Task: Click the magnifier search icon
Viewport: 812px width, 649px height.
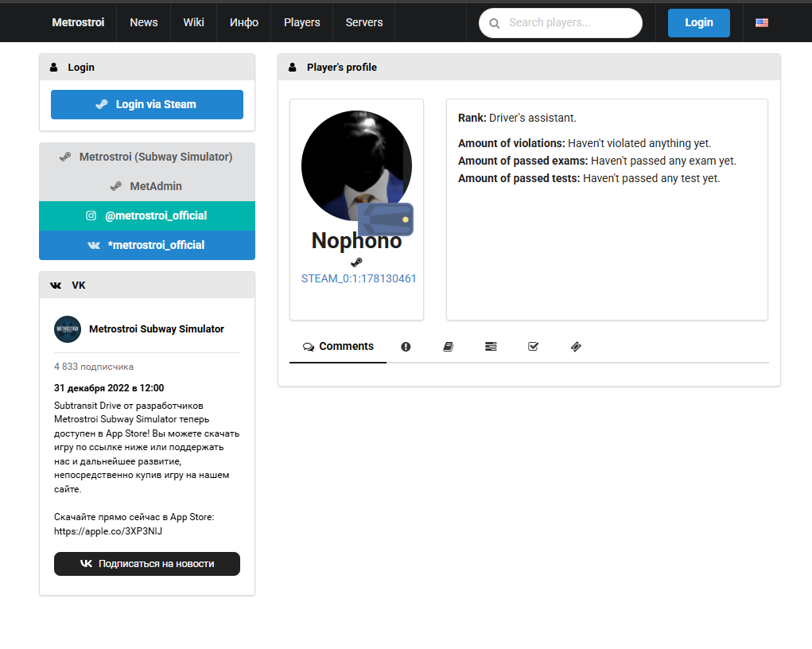Action: [495, 23]
